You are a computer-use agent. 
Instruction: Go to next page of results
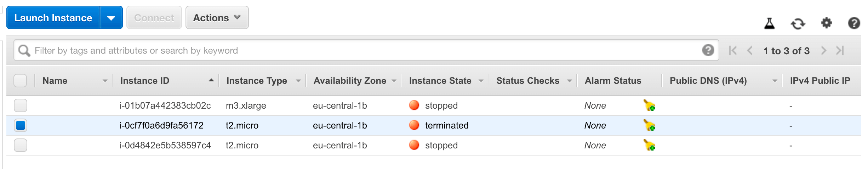pos(824,51)
